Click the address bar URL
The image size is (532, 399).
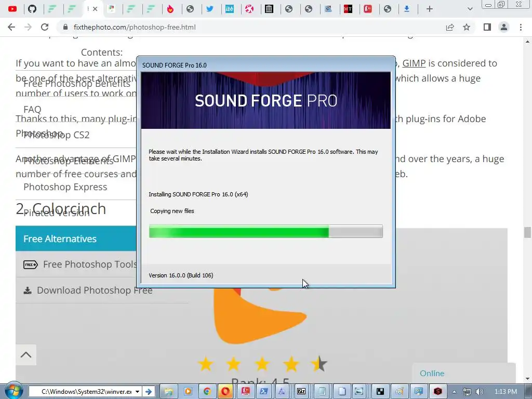[x=135, y=27]
